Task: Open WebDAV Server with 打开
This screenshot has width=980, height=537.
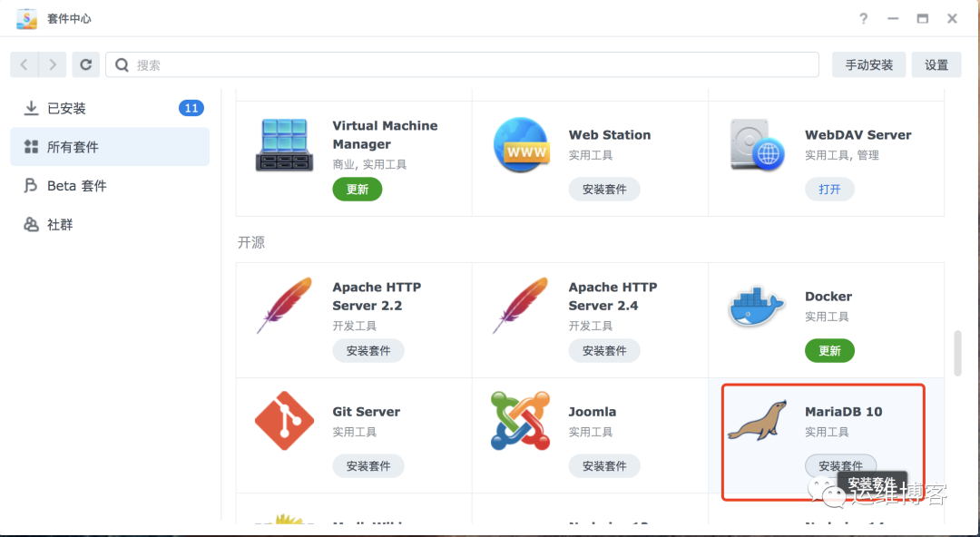Action: coord(829,190)
